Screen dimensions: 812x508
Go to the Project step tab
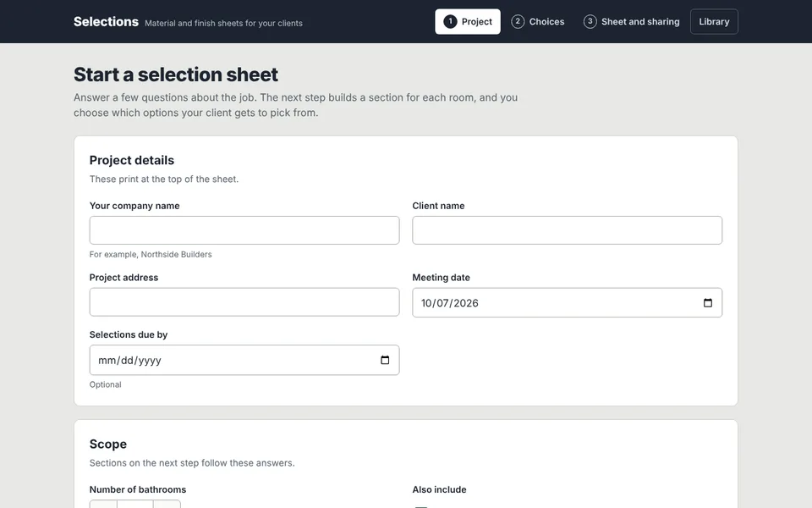coord(468,22)
